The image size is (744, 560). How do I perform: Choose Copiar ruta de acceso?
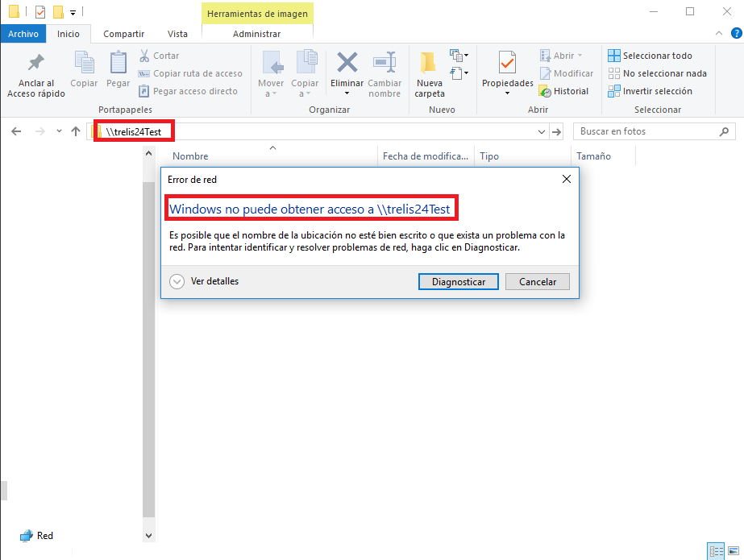click(x=190, y=73)
